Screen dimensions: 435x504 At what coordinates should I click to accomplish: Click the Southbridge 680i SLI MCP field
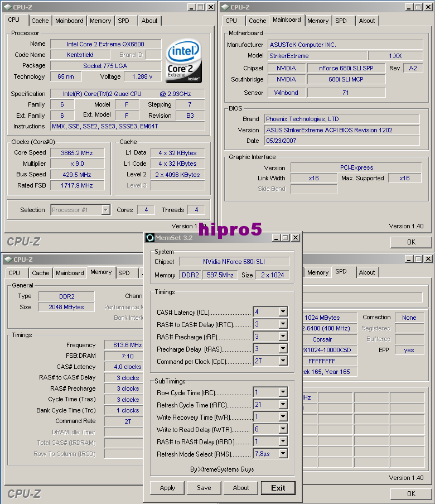[346, 79]
